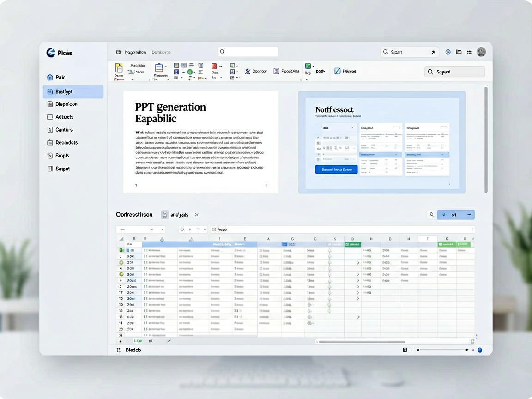
Task: Click the blue button inside the Notifessoct slide
Action: click(x=336, y=169)
